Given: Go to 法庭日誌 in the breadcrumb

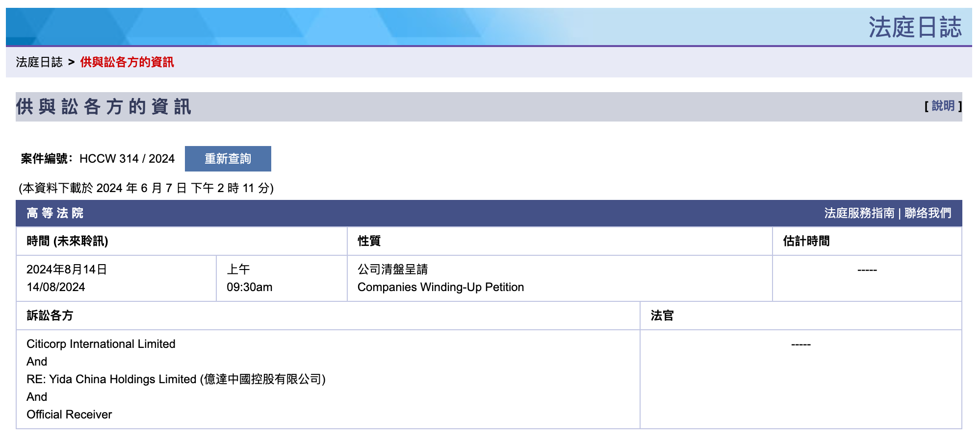Looking at the screenshot, I should coord(39,62).
